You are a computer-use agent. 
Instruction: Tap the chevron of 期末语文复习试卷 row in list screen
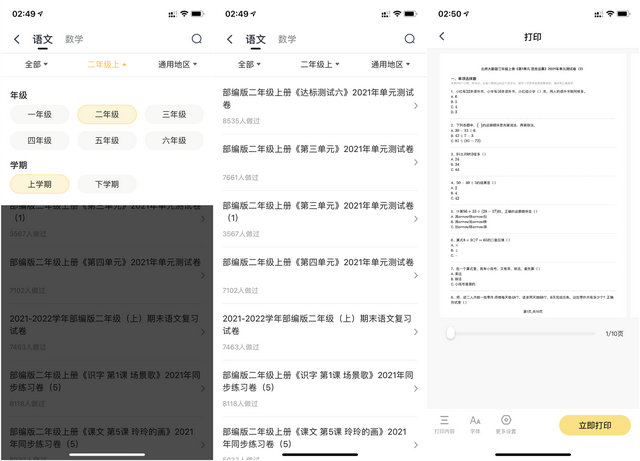(416, 332)
